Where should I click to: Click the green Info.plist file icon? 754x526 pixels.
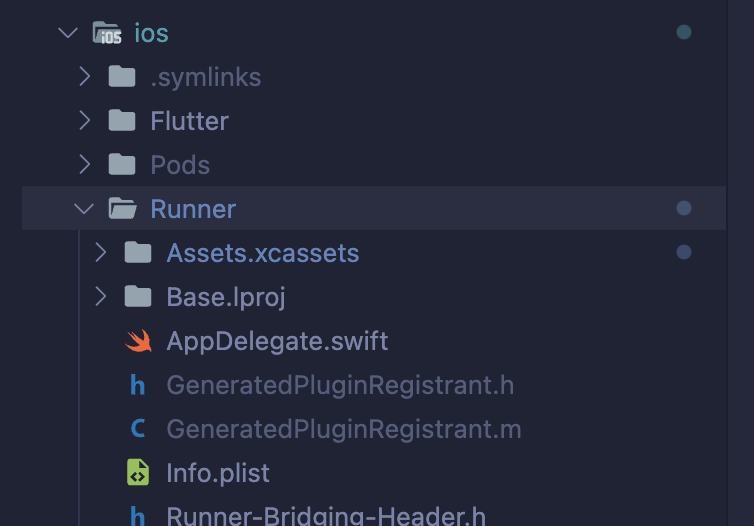138,473
